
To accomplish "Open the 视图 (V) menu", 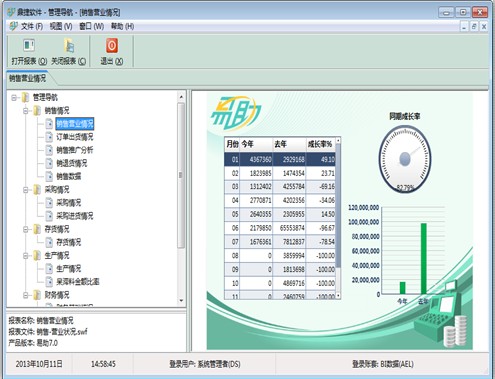I will coord(61,26).
